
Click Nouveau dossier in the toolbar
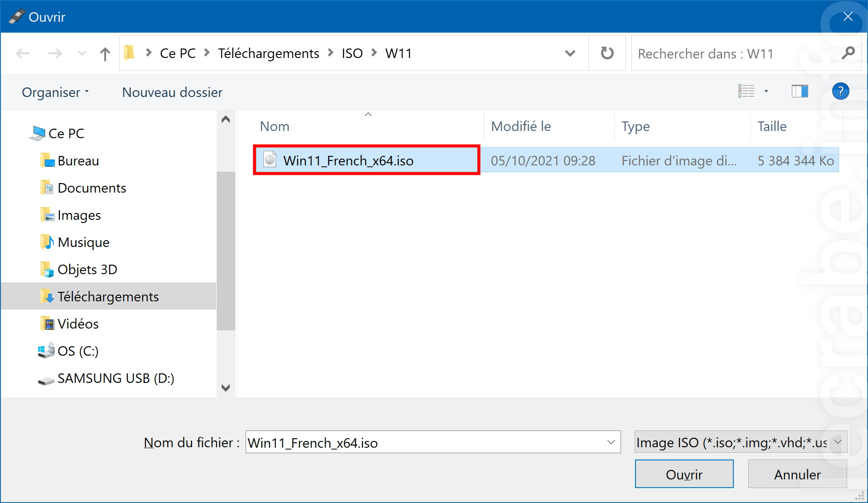(172, 92)
